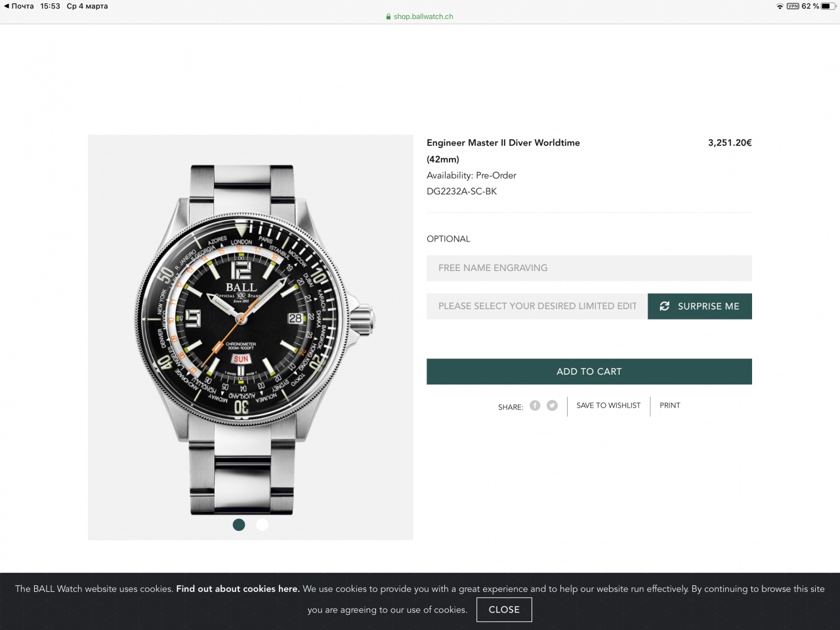Click the Twitter share icon
Image resolution: width=840 pixels, height=630 pixels.
pyautogui.click(x=552, y=406)
